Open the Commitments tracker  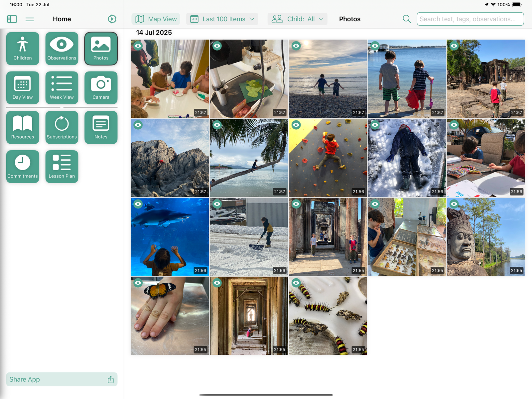click(22, 167)
